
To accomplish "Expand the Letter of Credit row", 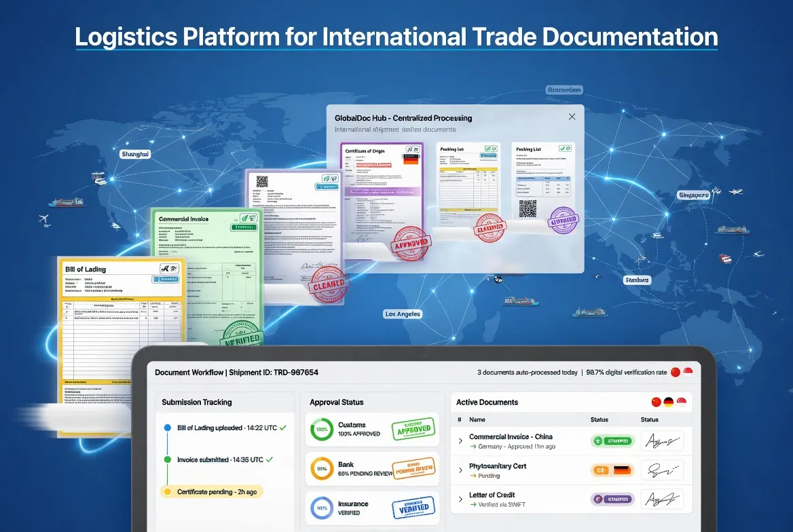I will (460, 499).
